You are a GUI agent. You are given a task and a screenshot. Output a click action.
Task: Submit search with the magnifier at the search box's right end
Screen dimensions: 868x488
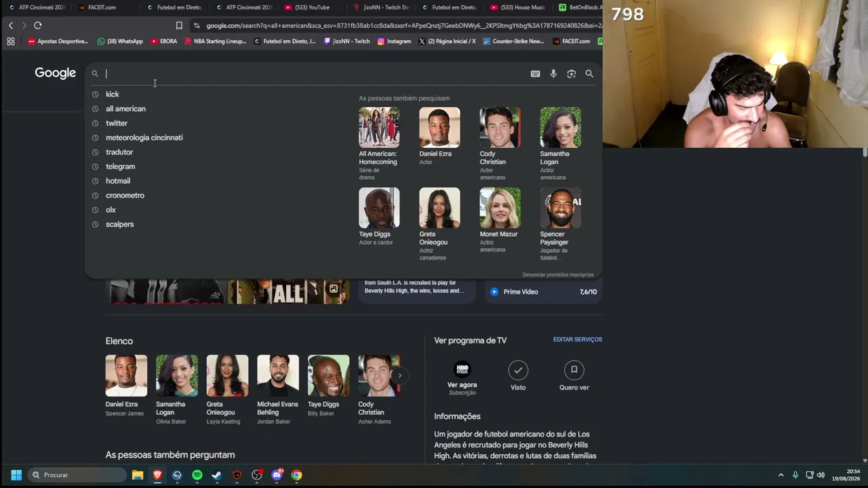[x=589, y=74]
